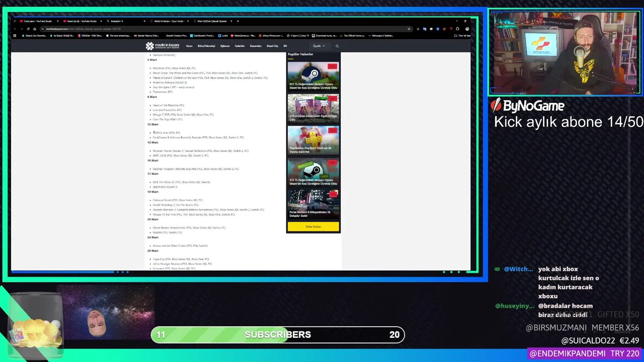The width and height of the screenshot is (644, 362).
Task: Click Death Stranding 2: On The Beach entry
Action: coord(176,205)
